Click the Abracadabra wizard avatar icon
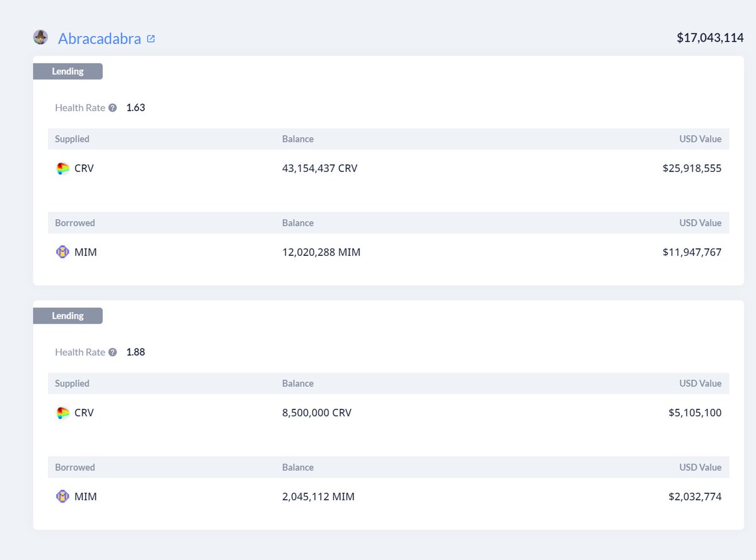This screenshot has width=756, height=560. [40, 37]
